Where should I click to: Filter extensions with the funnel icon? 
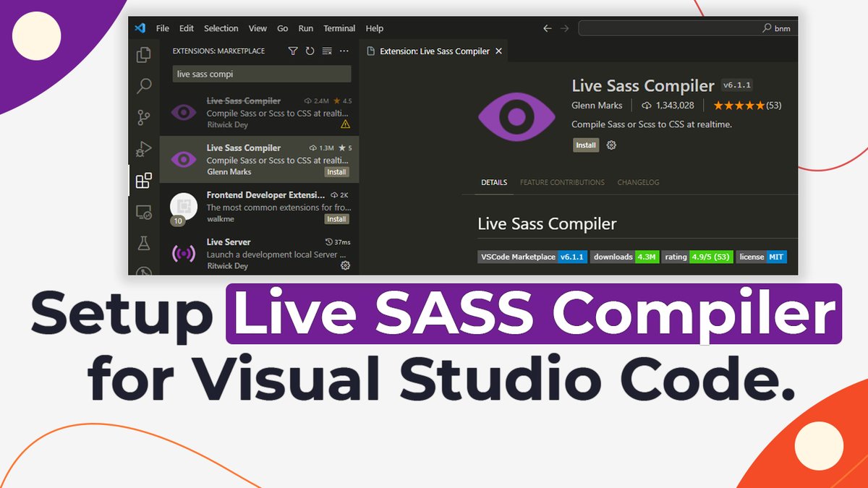tap(293, 51)
